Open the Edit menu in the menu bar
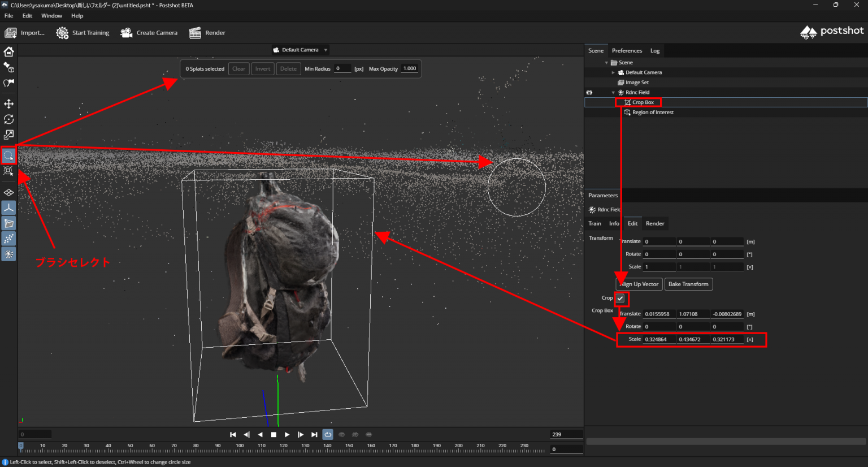Screen dimensions: 868x467 (x=27, y=15)
